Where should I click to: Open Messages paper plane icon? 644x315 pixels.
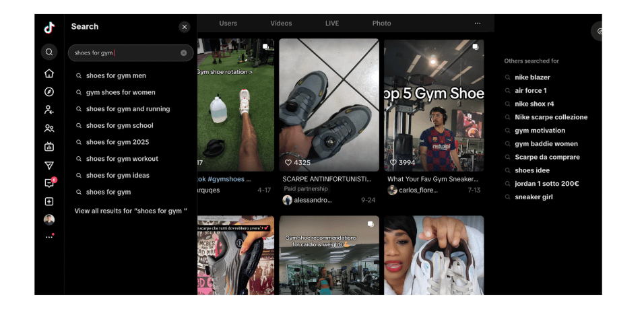click(49, 165)
